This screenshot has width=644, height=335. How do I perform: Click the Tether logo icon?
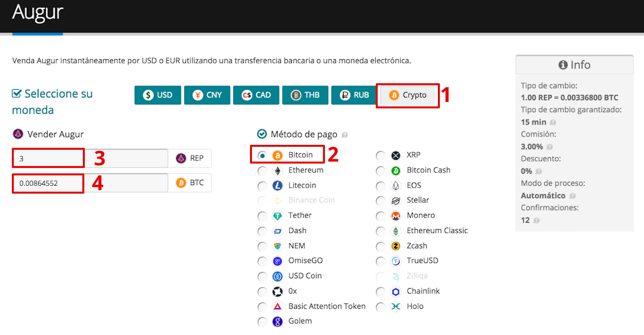[x=278, y=216]
